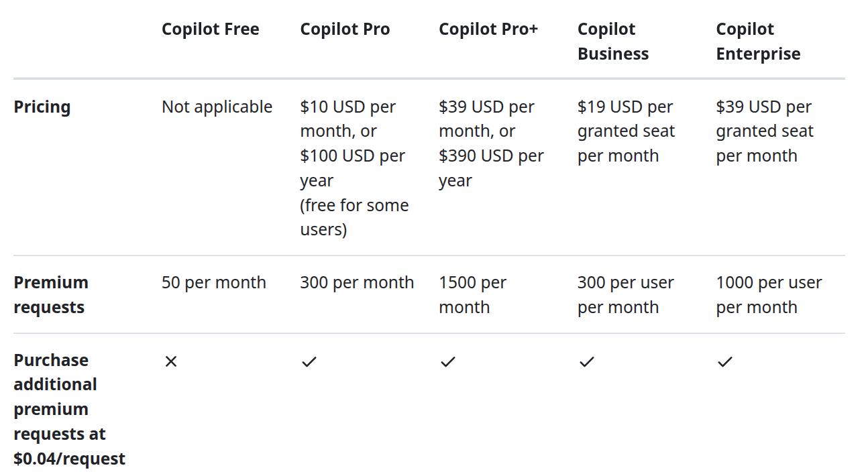Click the Not applicable pricing cell

coord(217,107)
